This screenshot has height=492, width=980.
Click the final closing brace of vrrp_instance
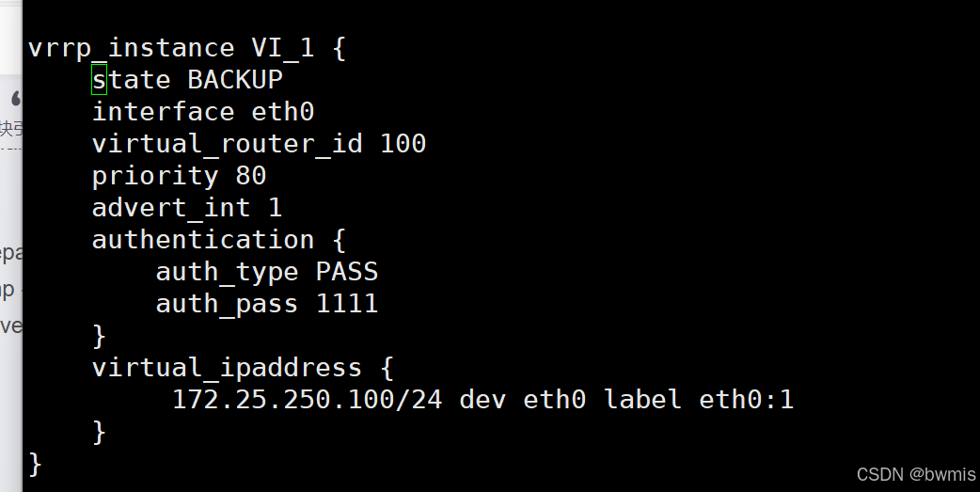36,464
